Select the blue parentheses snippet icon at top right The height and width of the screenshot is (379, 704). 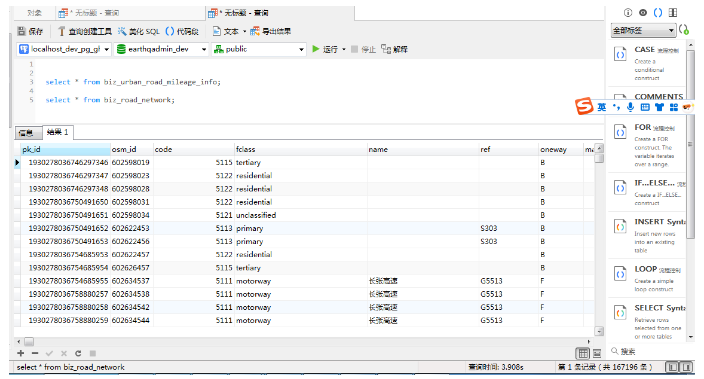pos(658,13)
